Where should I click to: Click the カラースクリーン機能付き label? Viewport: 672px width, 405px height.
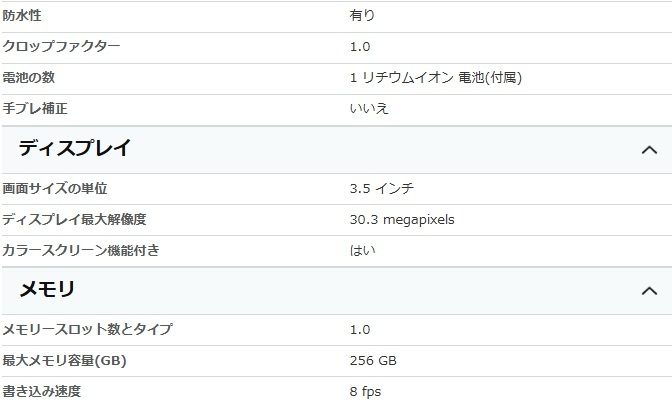click(x=81, y=250)
